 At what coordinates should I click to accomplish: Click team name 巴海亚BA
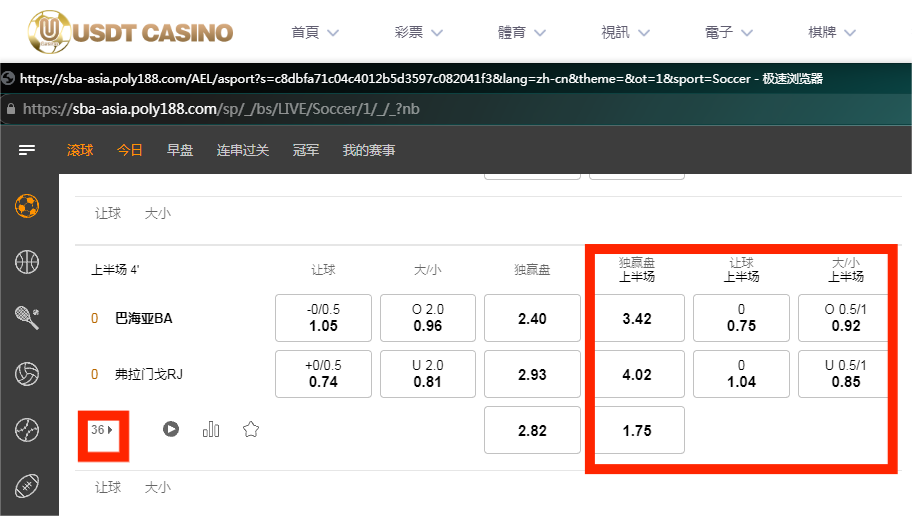144,318
